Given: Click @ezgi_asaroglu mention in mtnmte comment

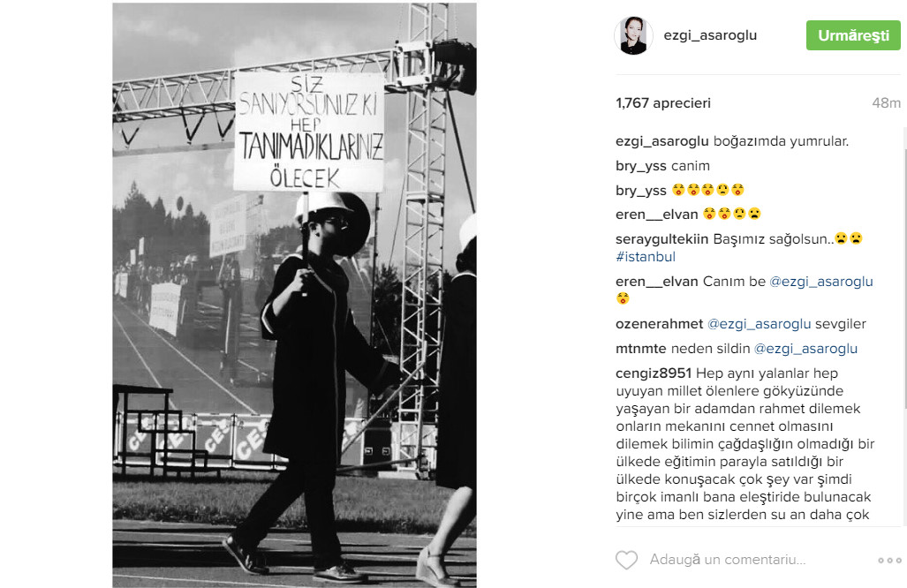Looking at the screenshot, I should [805, 349].
